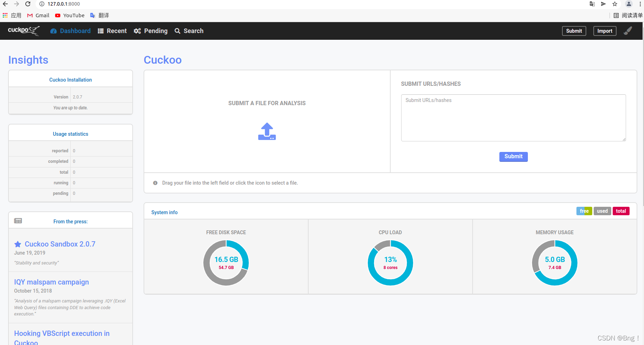The image size is (644, 345).
Task: Click the upload file icon
Action: 267,131
